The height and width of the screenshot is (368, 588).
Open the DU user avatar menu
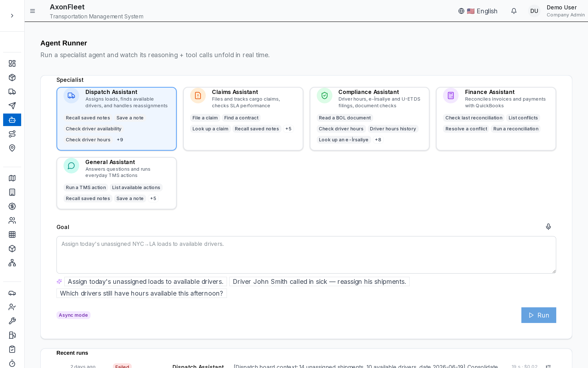pos(534,11)
